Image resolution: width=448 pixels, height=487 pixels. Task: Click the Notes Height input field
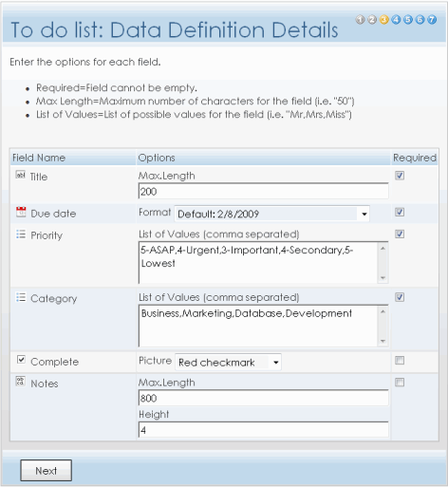(x=263, y=430)
